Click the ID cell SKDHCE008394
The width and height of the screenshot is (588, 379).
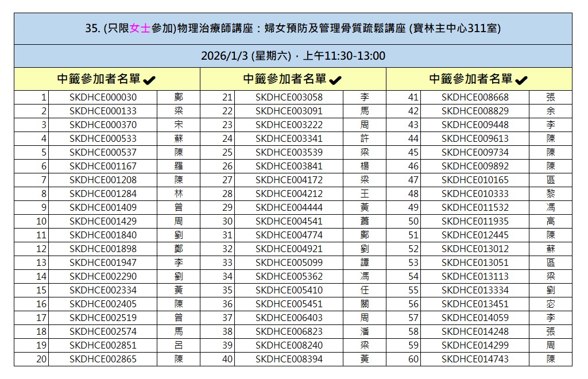(289, 359)
